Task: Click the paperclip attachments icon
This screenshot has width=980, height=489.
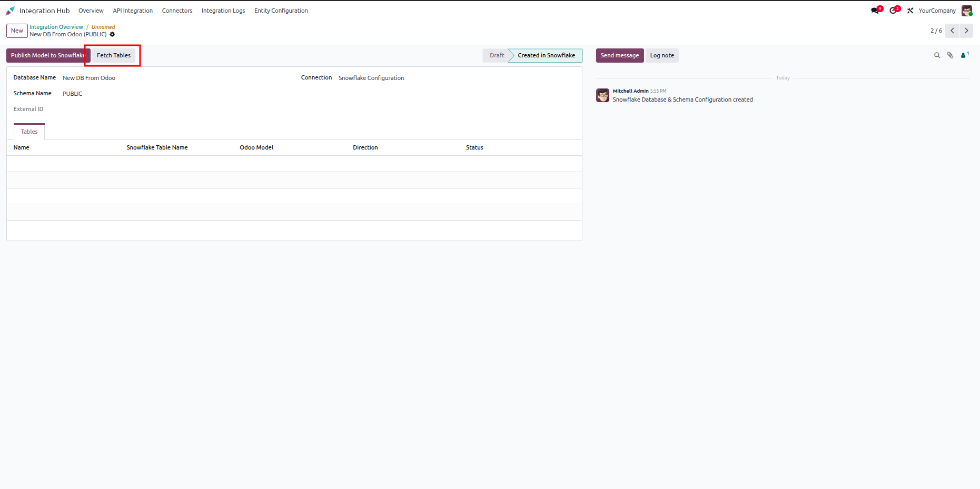Action: pos(950,55)
